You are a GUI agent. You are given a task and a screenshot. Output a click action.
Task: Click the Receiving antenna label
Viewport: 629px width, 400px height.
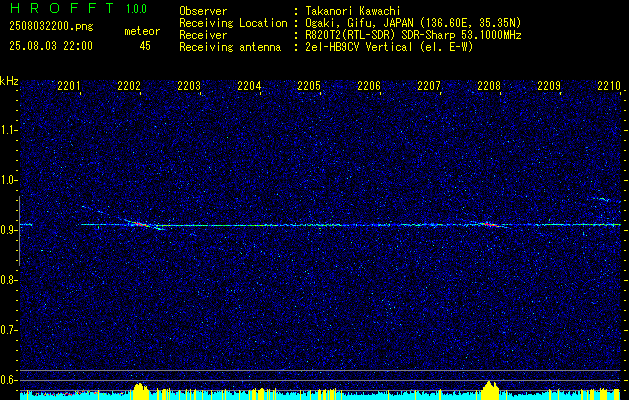[230, 47]
